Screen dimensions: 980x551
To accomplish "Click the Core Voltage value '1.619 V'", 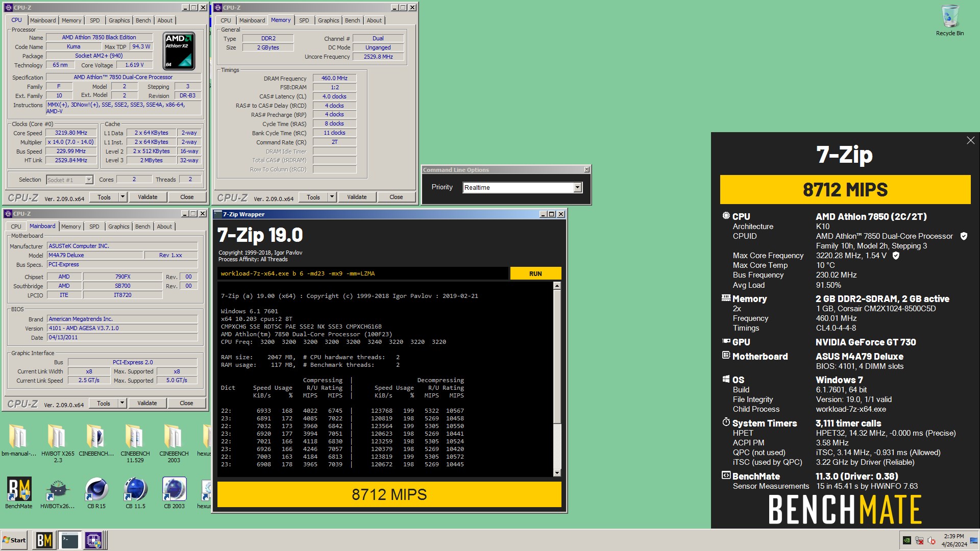I will pos(134,65).
